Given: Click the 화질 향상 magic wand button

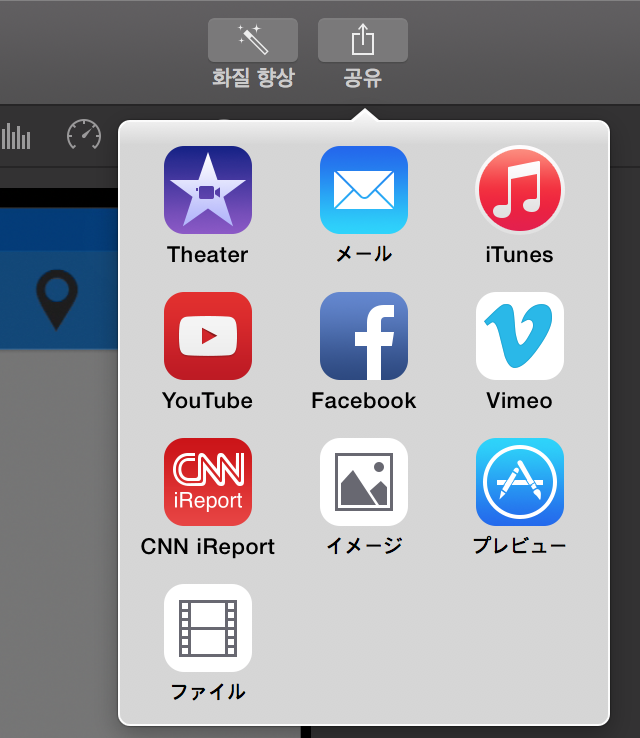Looking at the screenshot, I should [253, 40].
